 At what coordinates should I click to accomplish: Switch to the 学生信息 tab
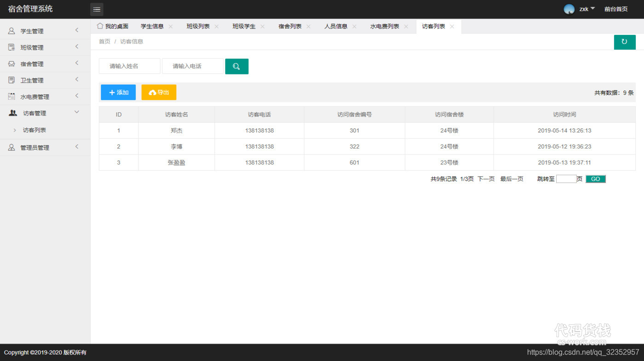click(x=152, y=27)
